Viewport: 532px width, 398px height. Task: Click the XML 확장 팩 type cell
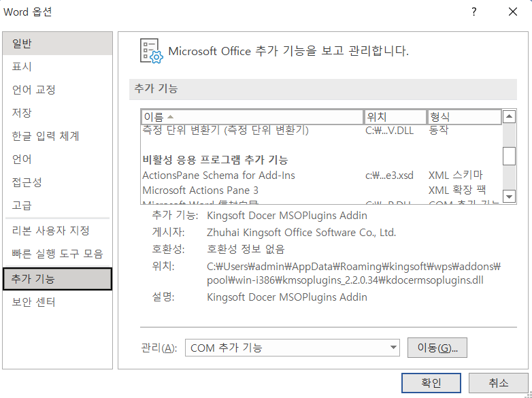pyautogui.click(x=457, y=190)
